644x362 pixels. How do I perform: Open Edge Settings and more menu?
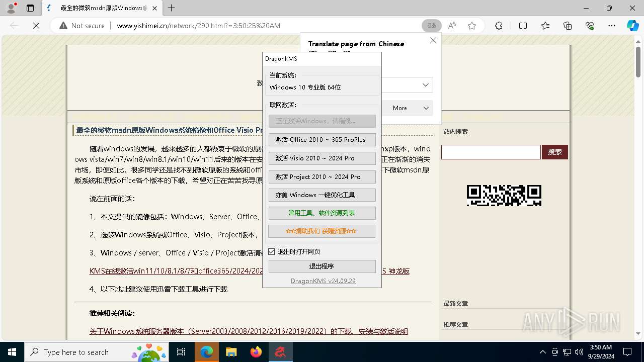coord(612,26)
